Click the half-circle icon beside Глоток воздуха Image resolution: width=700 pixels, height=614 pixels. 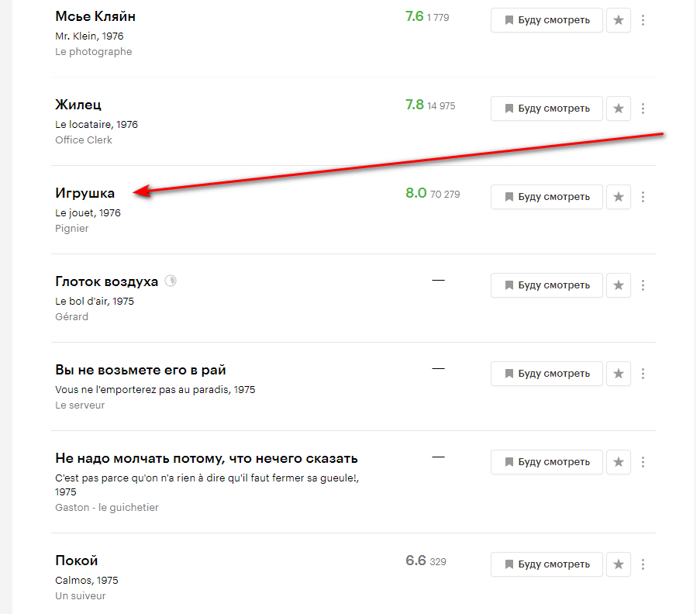click(x=171, y=281)
